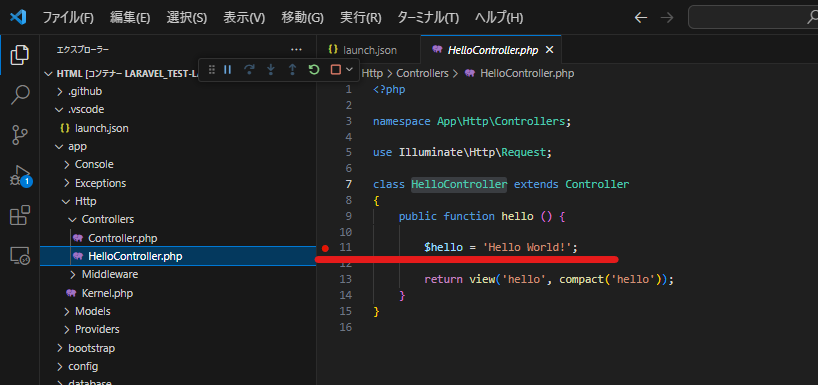This screenshot has width=818, height=385.
Task: Click the namespace declaration on line 3
Action: [472, 122]
